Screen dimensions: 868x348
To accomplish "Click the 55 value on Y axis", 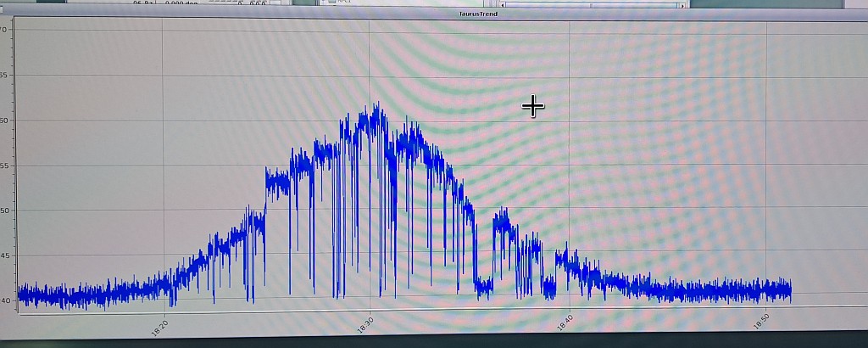I will pos(3,165).
